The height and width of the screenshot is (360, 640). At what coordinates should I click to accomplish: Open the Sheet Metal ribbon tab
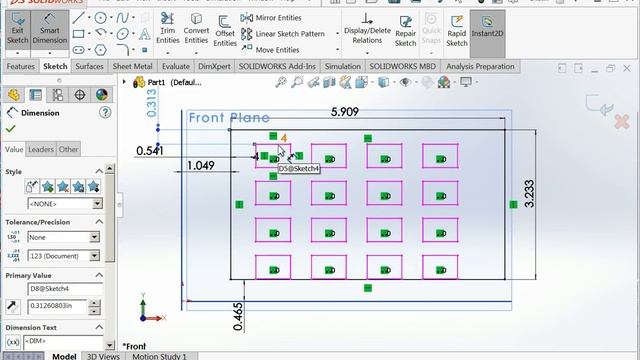132,66
